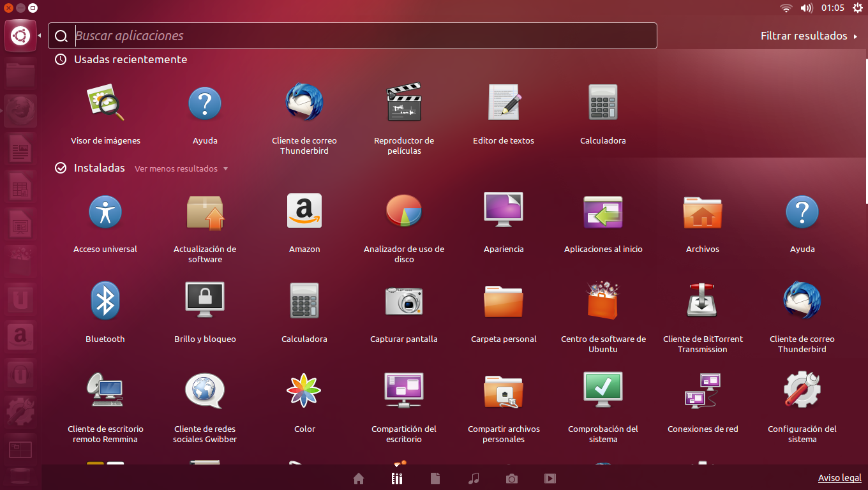Screen dimensions: 868x490
Task: Launch the Amazon shortcut
Action: [304, 211]
